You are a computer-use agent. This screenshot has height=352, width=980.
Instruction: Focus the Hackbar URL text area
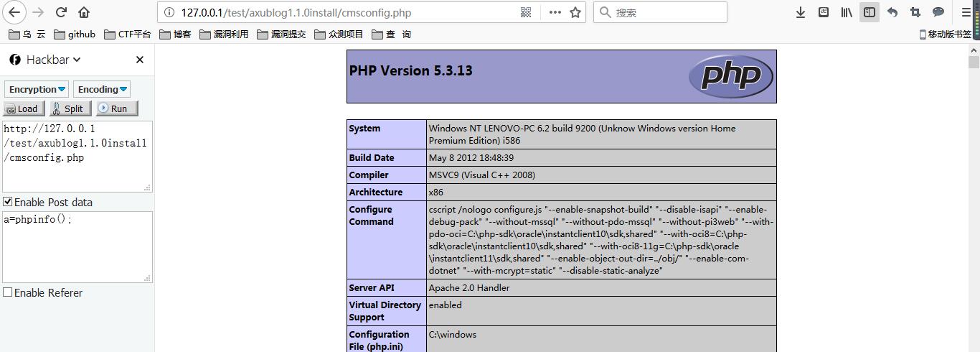tap(77, 157)
